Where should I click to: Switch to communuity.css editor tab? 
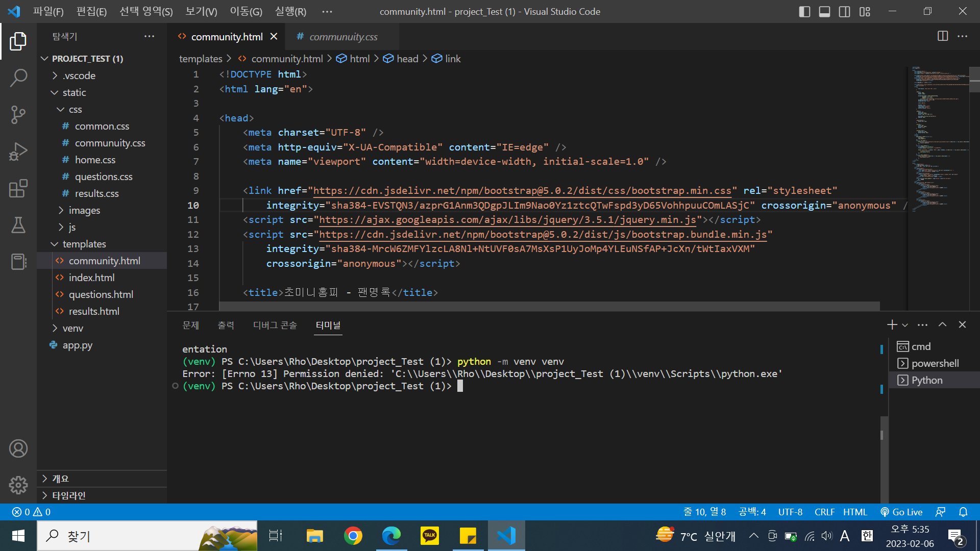pyautogui.click(x=342, y=36)
